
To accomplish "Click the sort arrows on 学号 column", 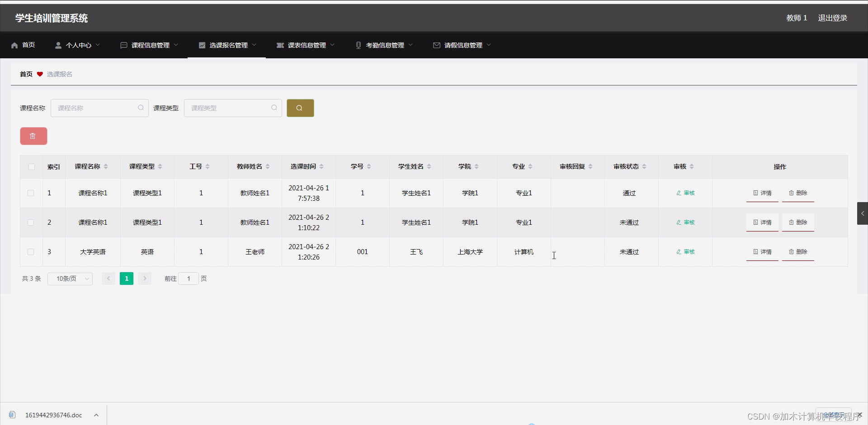I will click(x=370, y=167).
